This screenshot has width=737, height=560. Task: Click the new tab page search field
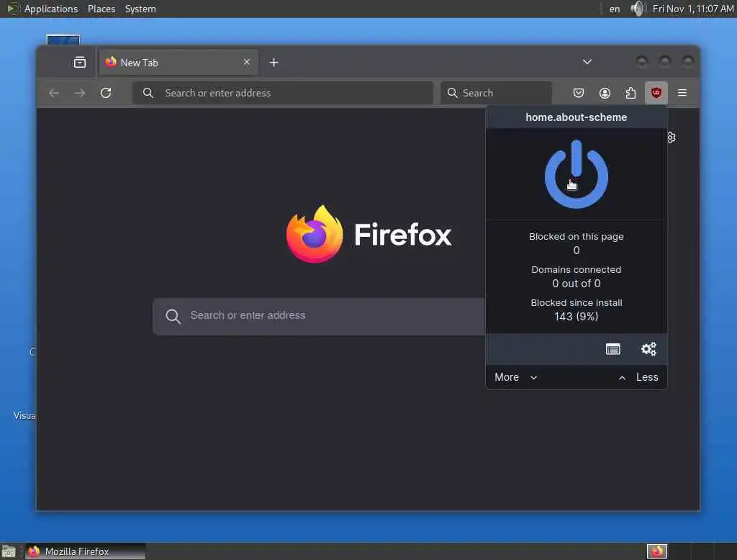pyautogui.click(x=319, y=316)
